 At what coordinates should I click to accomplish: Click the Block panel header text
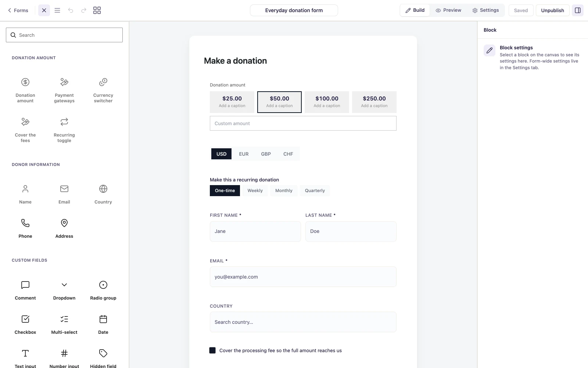pos(490,30)
